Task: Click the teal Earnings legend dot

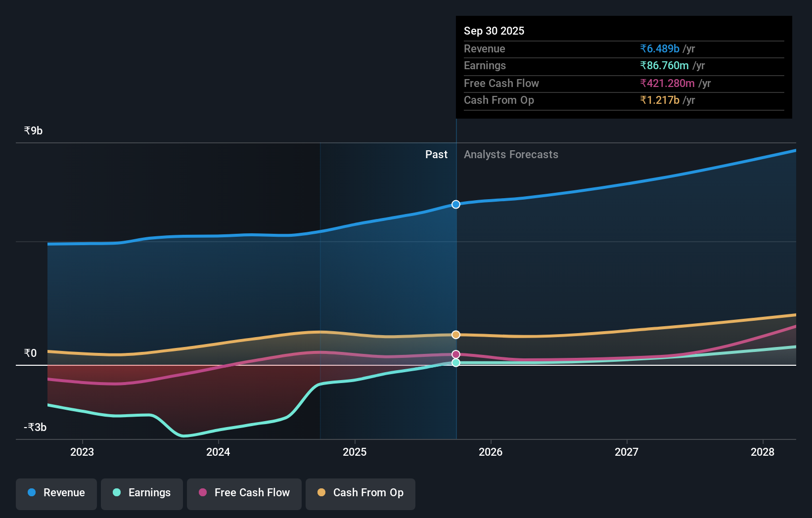Action: [116, 493]
